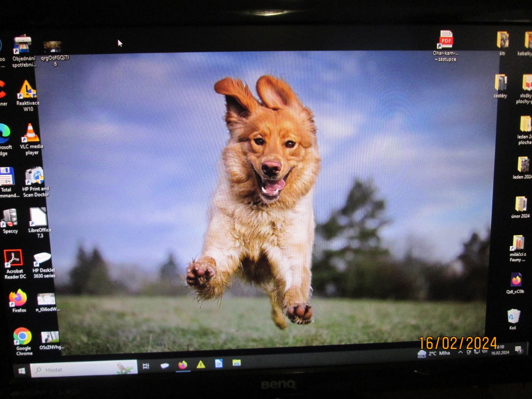This screenshot has width=532, height=399.
Task: Open the Speccy desktop shortcut
Action: tap(10, 218)
